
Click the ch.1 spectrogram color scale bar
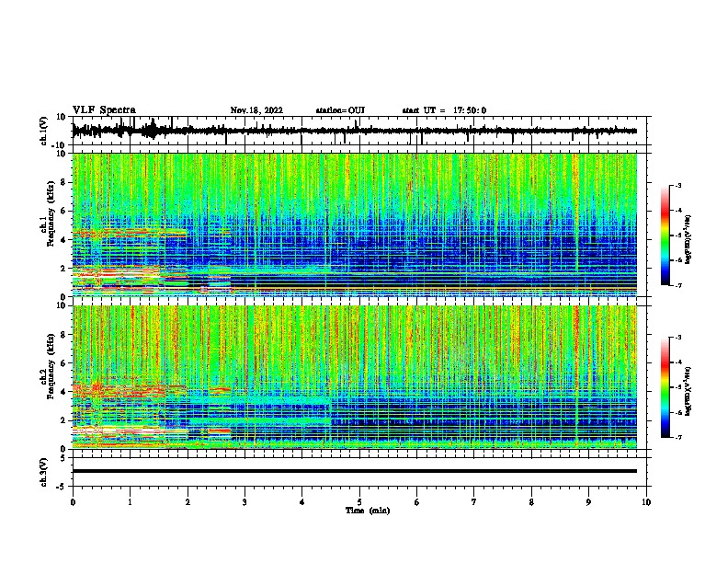(665, 236)
